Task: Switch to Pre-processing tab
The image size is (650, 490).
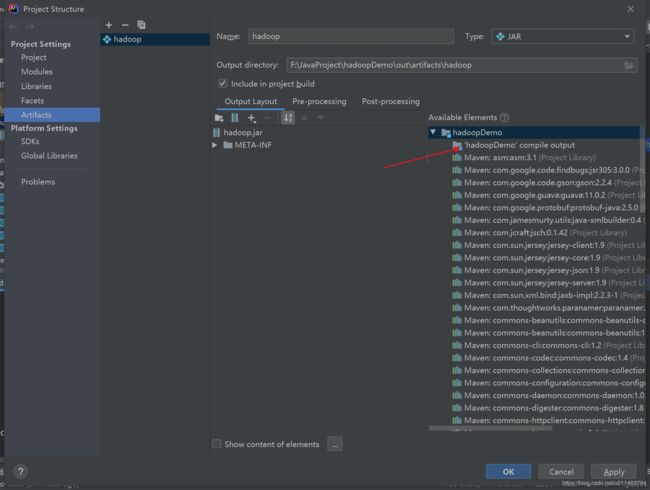Action: [x=319, y=102]
